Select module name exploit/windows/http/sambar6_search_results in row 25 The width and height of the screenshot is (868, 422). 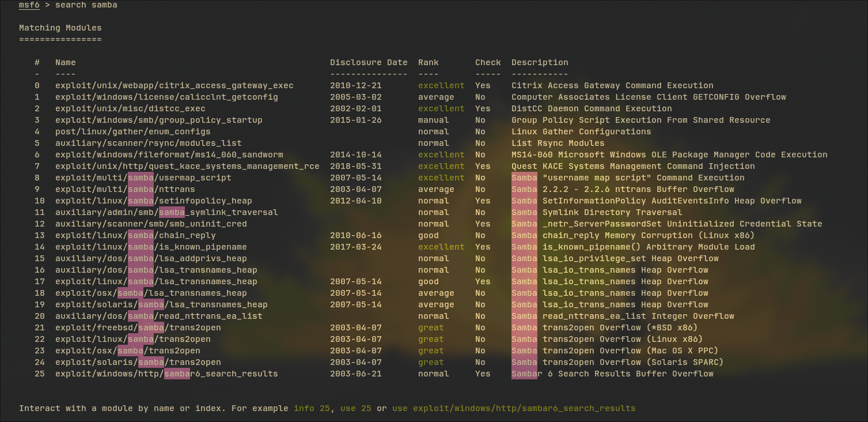[x=166, y=374]
